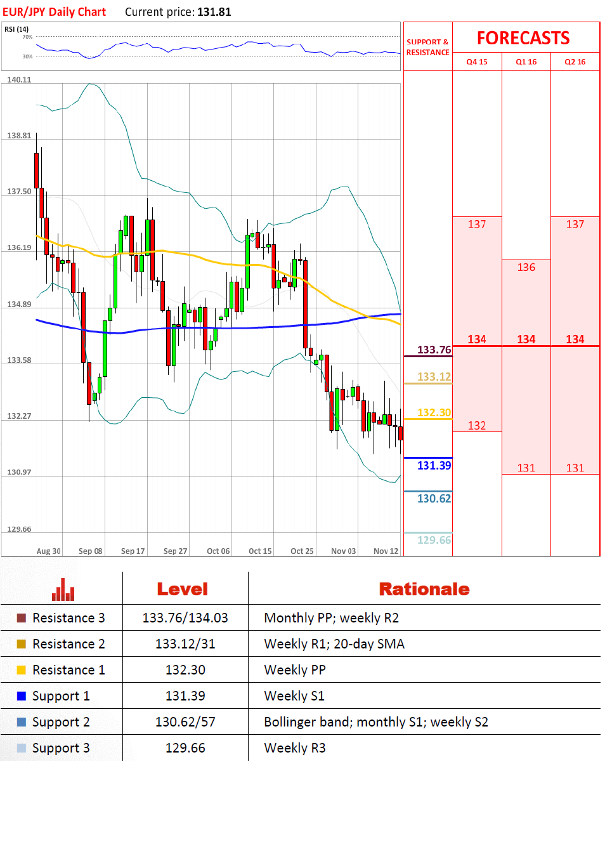This screenshot has width=605, height=868.
Task: Select the EUR/JPY Daily Chart title
Action: [x=54, y=12]
